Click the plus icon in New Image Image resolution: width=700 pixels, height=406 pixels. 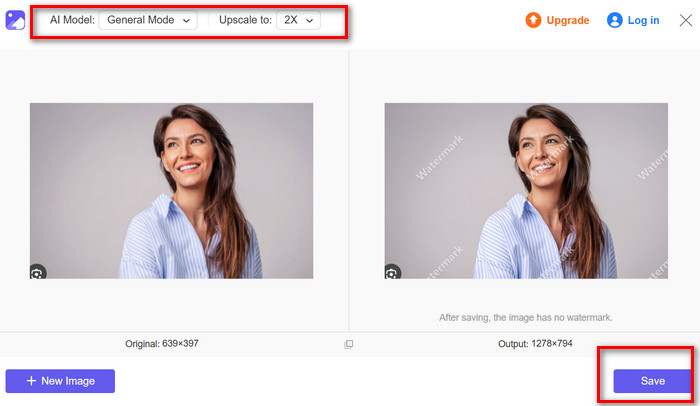[31, 381]
